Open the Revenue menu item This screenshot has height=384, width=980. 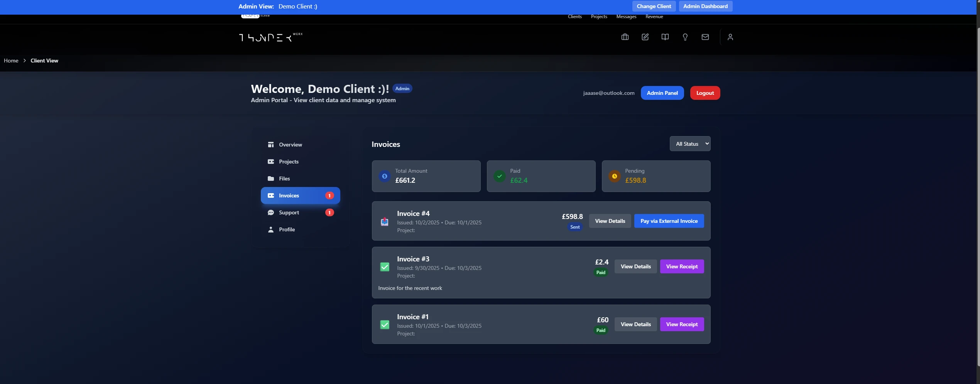click(654, 17)
